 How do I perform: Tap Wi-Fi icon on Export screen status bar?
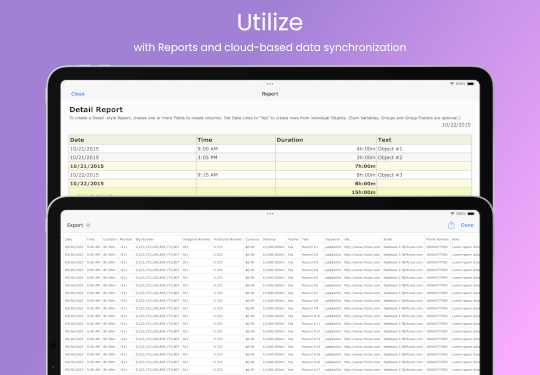[452, 213]
